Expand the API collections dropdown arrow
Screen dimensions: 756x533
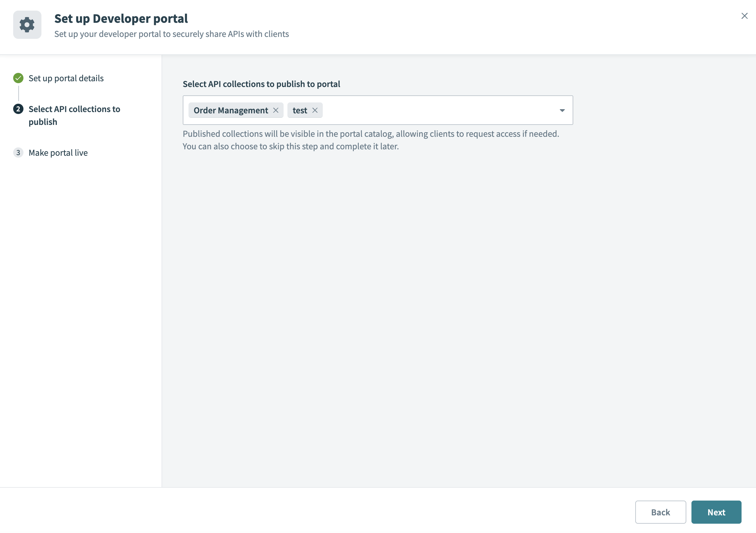pyautogui.click(x=562, y=110)
